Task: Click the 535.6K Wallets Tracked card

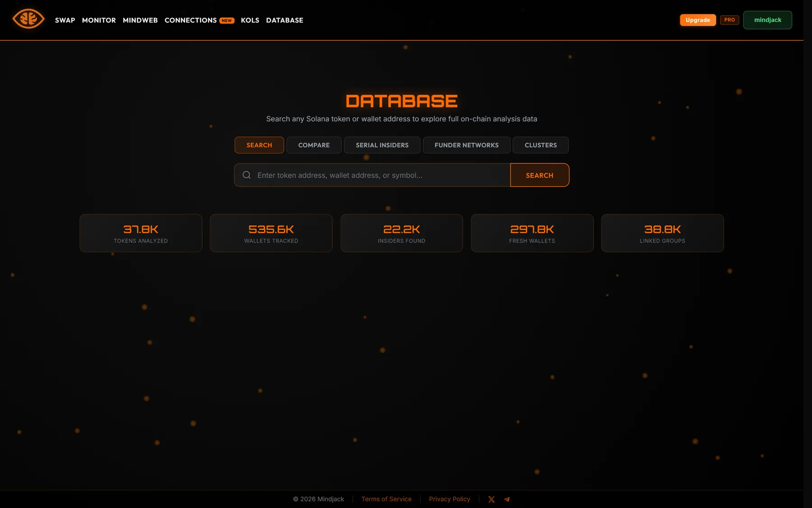Action: 271,233
